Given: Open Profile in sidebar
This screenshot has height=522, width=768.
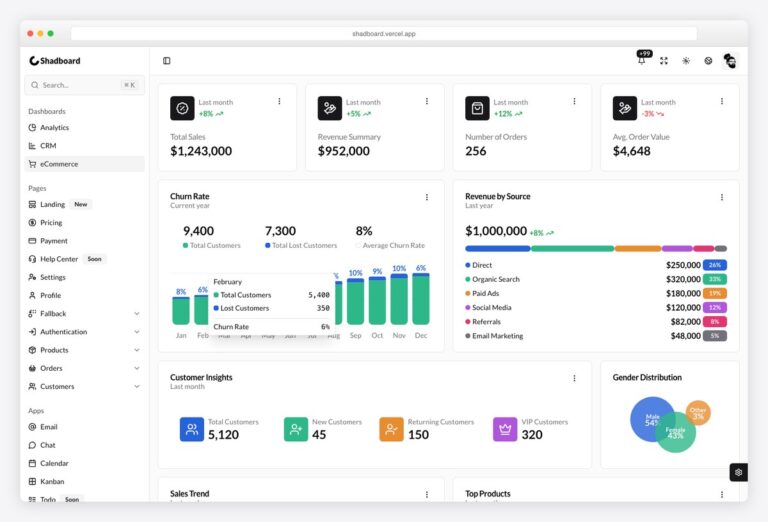Looking at the screenshot, I should pos(84,295).
